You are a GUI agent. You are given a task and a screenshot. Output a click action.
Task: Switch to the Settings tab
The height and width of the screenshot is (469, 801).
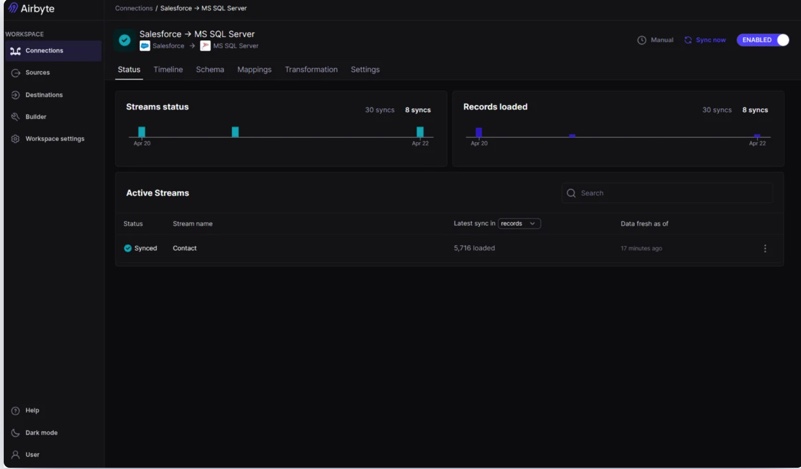pyautogui.click(x=365, y=69)
